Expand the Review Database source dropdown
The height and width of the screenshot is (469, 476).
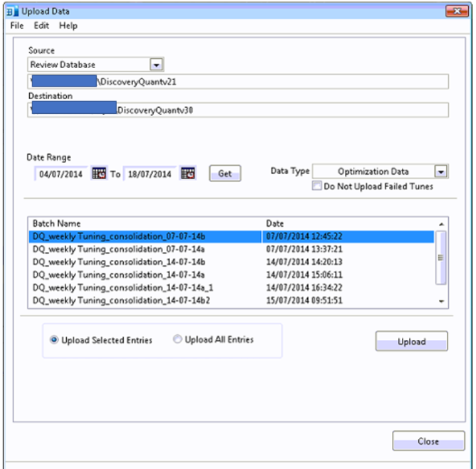156,65
